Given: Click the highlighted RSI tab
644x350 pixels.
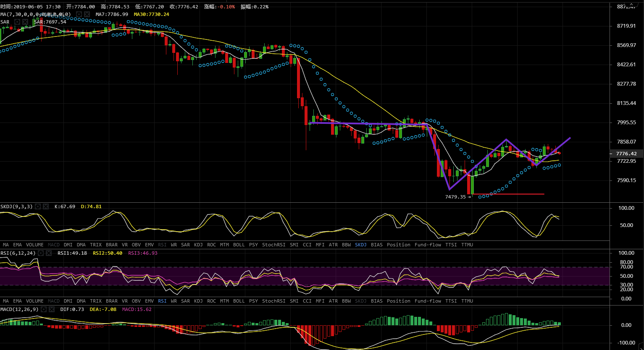Looking at the screenshot, I should (x=162, y=301).
